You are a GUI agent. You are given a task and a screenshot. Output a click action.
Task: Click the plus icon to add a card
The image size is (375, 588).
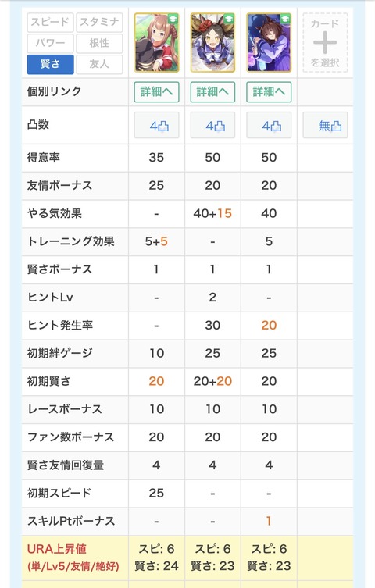point(325,43)
